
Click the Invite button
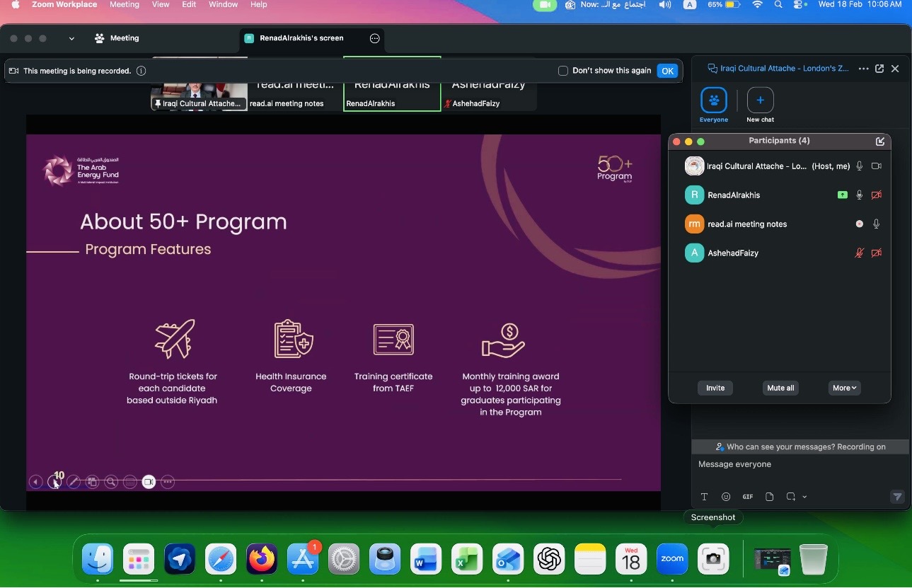(715, 388)
